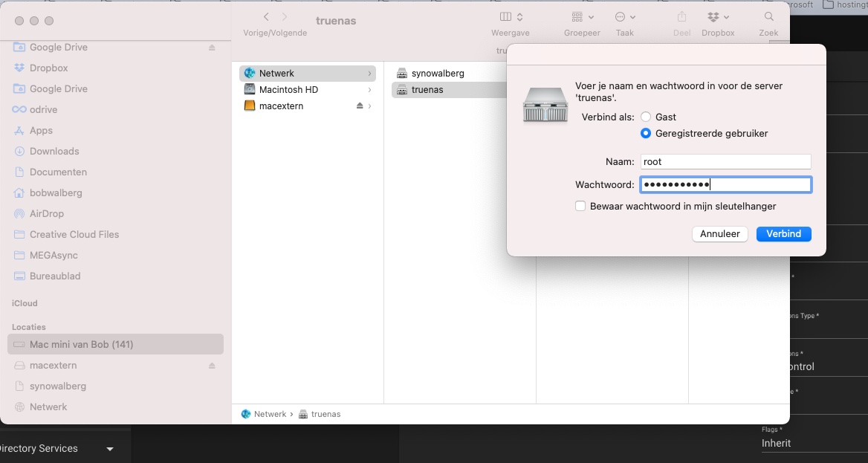Screen dimensions: 868x463
Task: Click server icon in login dialog
Action: (x=545, y=105)
